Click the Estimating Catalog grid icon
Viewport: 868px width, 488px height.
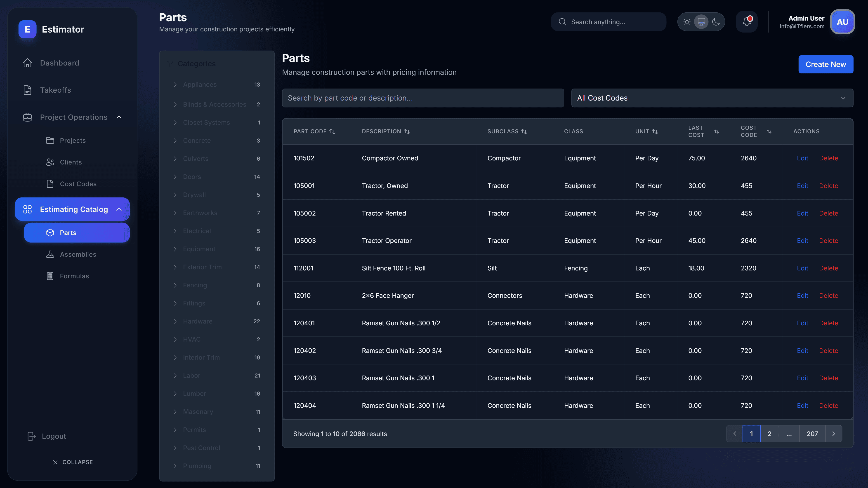click(x=27, y=209)
